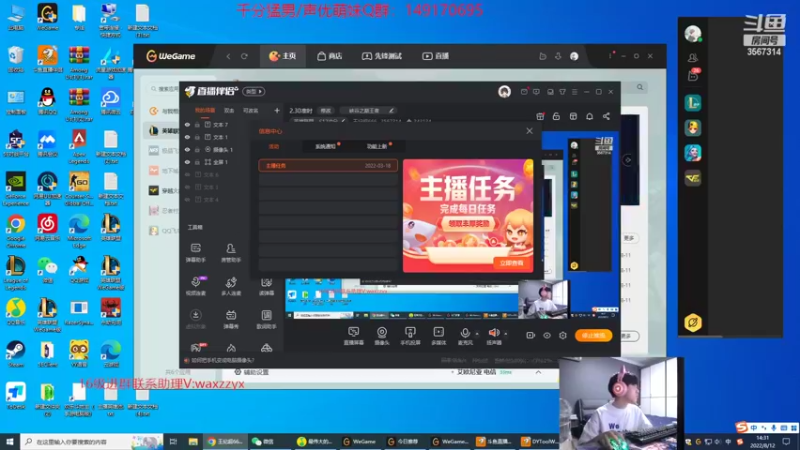800x450 pixels.
Task: Open File Explorer from taskbar
Action: [x=193, y=442]
